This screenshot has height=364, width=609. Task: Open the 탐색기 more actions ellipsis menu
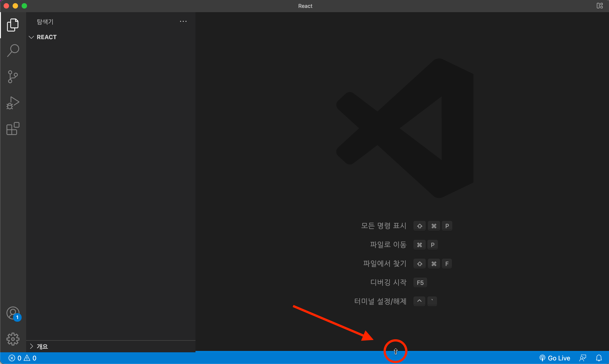183,22
